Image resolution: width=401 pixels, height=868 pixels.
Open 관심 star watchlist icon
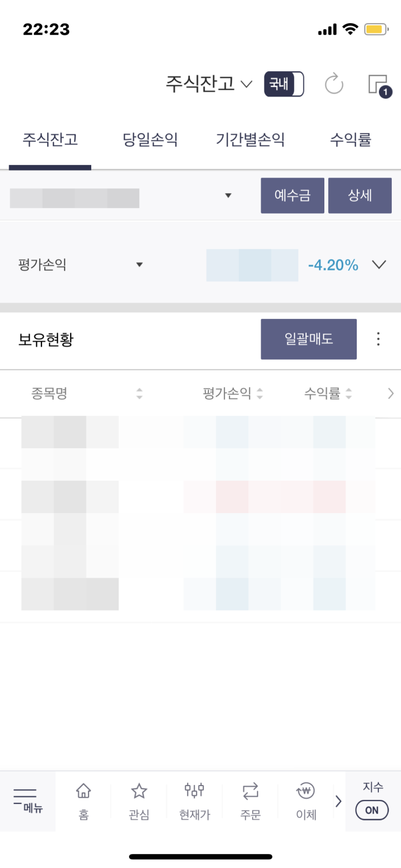[139, 801]
